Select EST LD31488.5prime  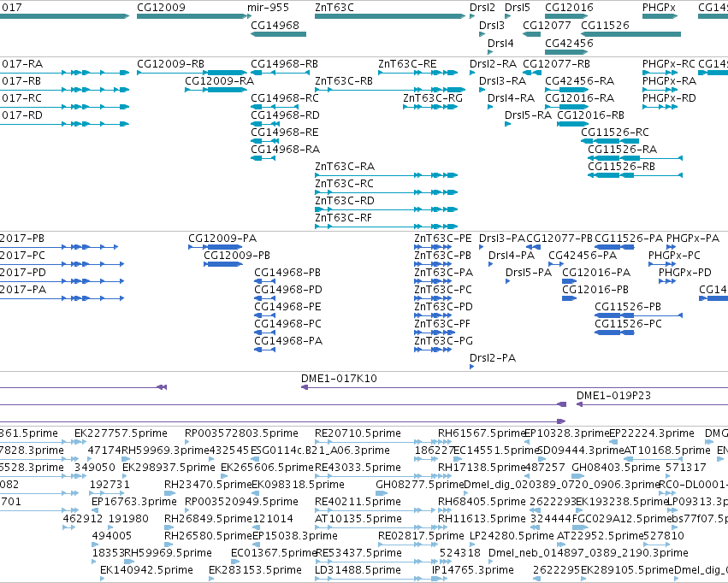(x=358, y=570)
